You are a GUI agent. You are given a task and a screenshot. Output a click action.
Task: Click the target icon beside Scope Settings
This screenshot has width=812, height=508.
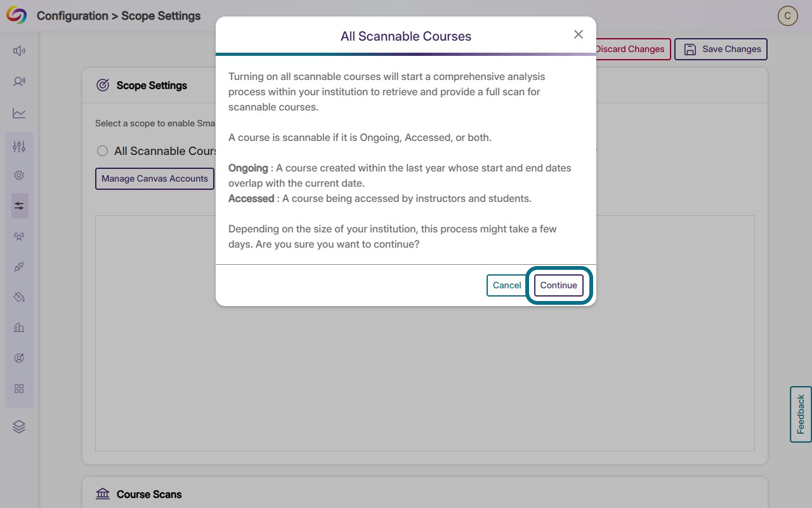click(103, 85)
